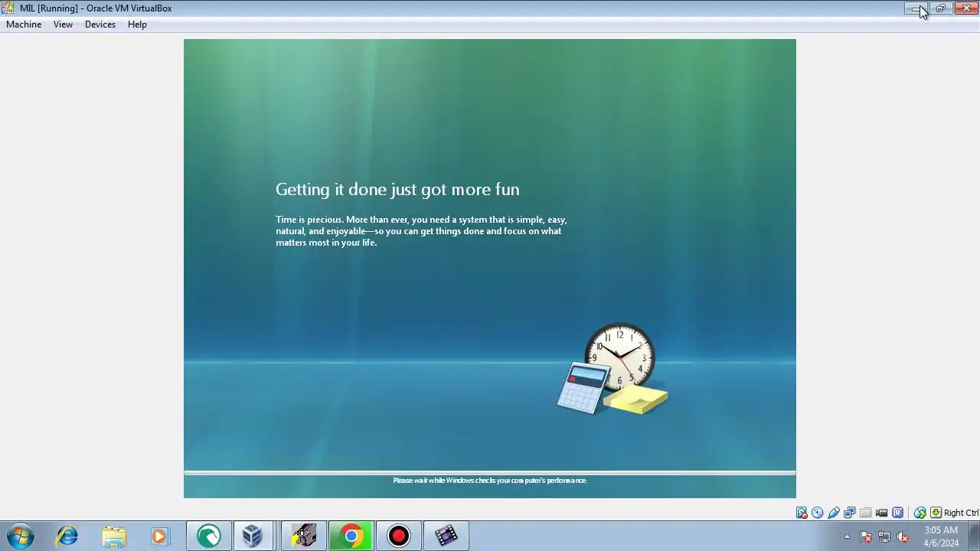
Task: Click the 'Time is precious' paragraph text
Action: (421, 231)
